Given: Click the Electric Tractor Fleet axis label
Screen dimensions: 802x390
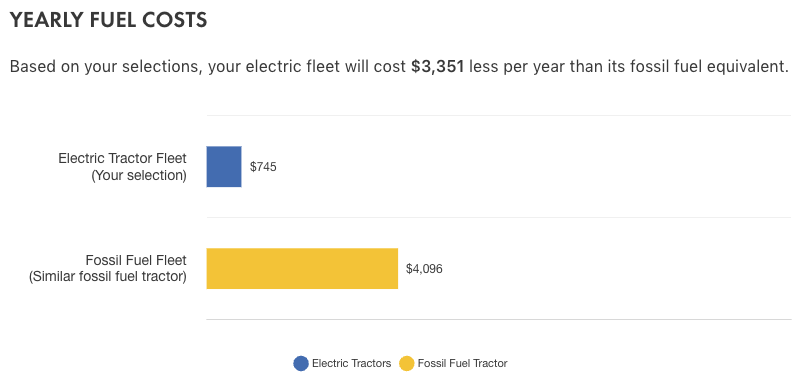Looking at the screenshot, I should coord(123,158).
